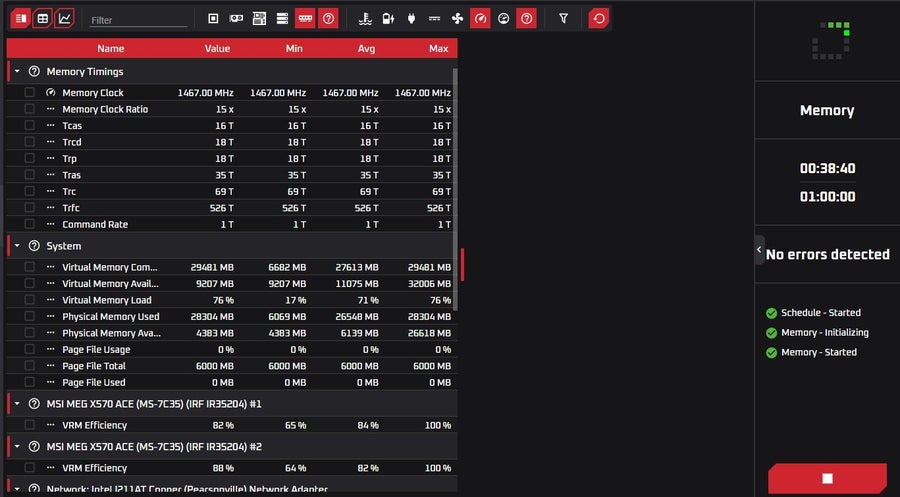Screen dimensions: 900x497
Task: Tick the first VRM Efficiency checkbox under #1
Action: click(x=29, y=425)
